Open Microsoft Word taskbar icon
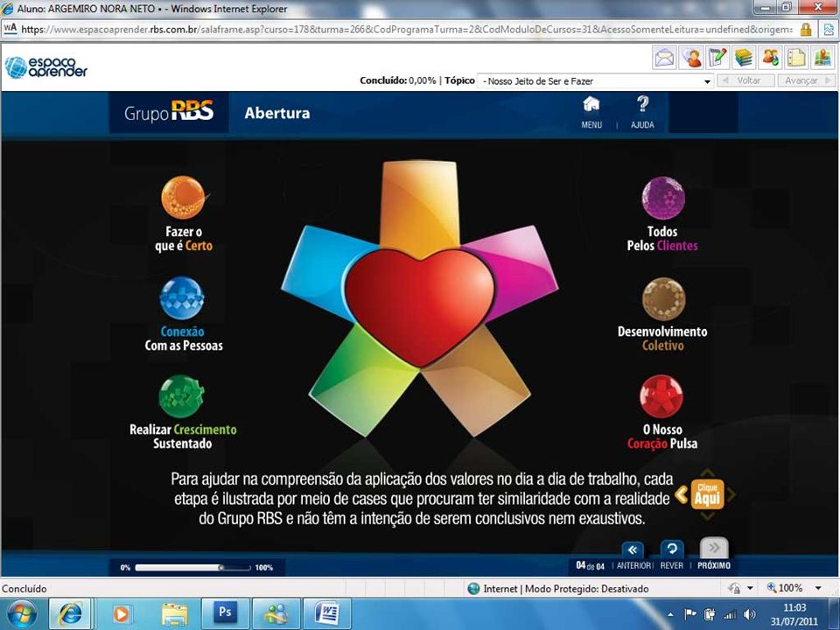840x630 pixels. pyautogui.click(x=326, y=612)
